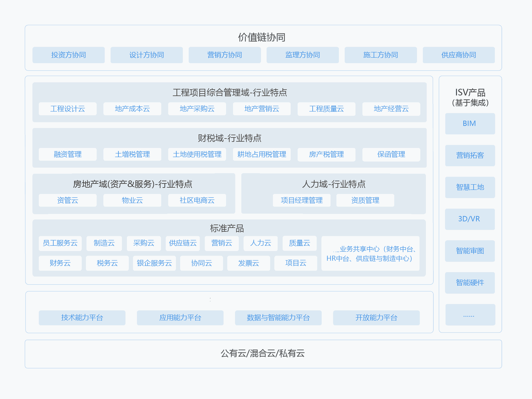Click the 公有云/混合云/私有云 bar
This screenshot has height=399, width=532.
(263, 354)
